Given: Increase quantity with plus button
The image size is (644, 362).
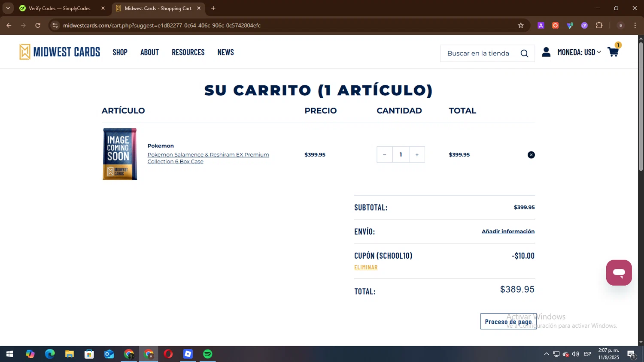Looking at the screenshot, I should point(417,155).
